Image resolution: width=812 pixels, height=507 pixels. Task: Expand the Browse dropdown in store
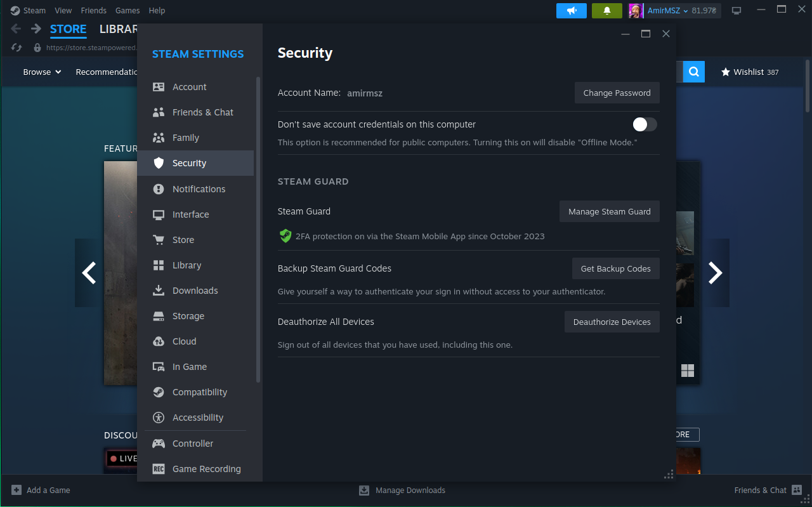[42, 72]
